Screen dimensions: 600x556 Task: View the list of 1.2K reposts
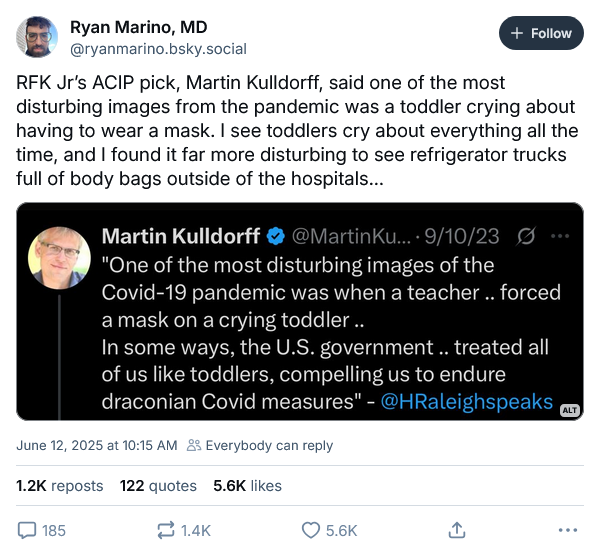tap(60, 486)
